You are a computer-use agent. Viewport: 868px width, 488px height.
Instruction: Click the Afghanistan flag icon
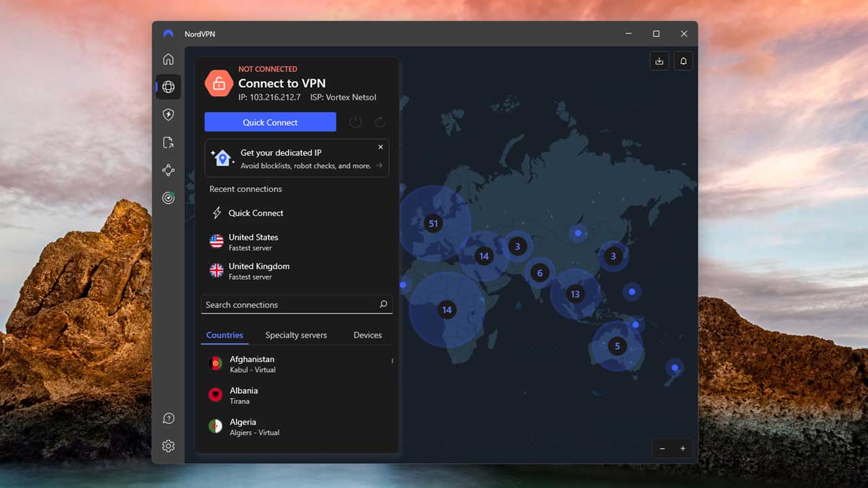tap(216, 363)
